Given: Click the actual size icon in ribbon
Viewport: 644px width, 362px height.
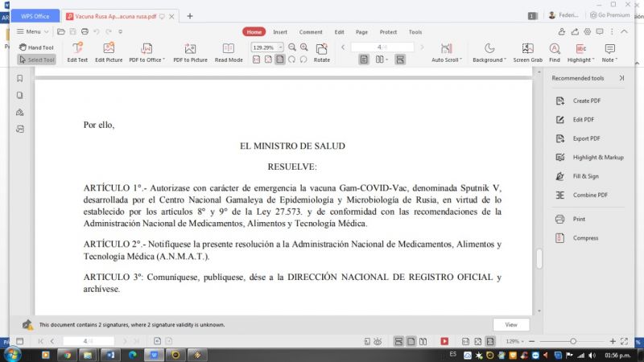Looking at the screenshot, I should pos(256,60).
